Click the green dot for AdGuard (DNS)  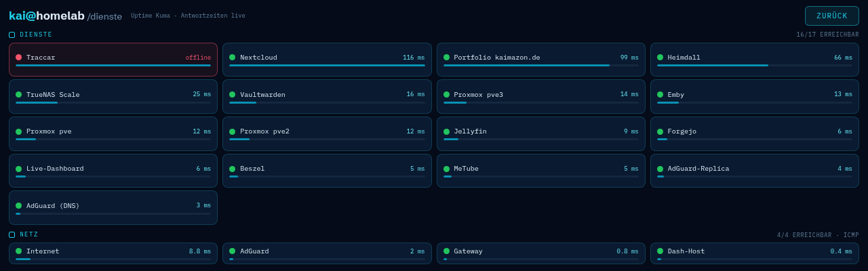[x=18, y=205]
